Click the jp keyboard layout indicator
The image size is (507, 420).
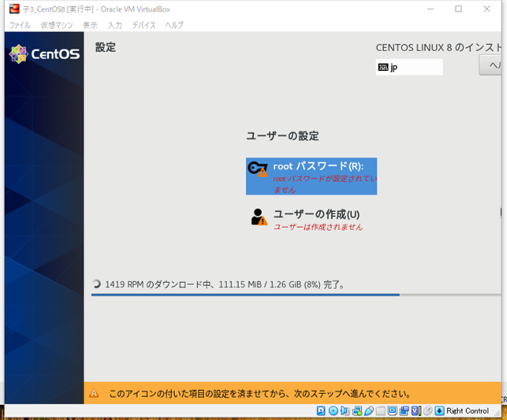point(409,67)
